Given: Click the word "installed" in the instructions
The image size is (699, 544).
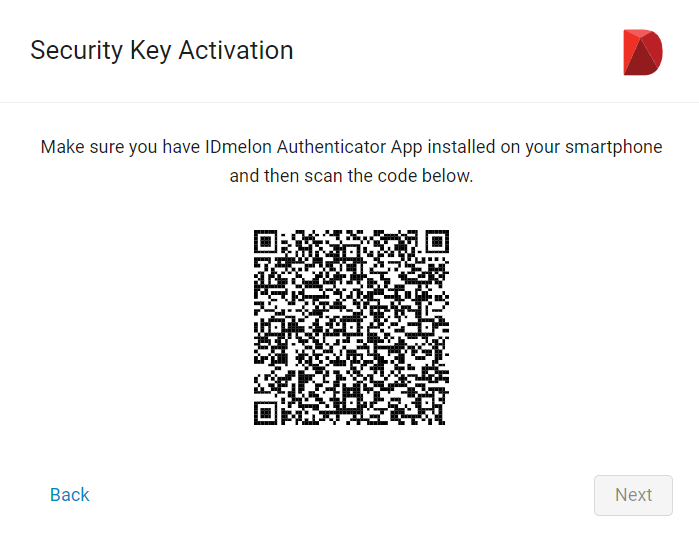Looking at the screenshot, I should click(461, 147).
